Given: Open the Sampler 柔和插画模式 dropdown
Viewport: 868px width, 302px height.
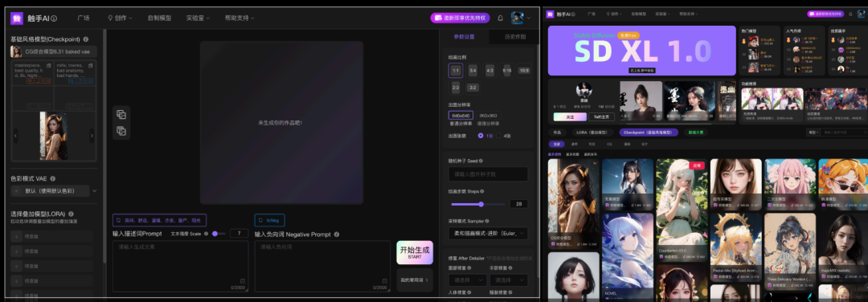Looking at the screenshot, I should tap(488, 234).
